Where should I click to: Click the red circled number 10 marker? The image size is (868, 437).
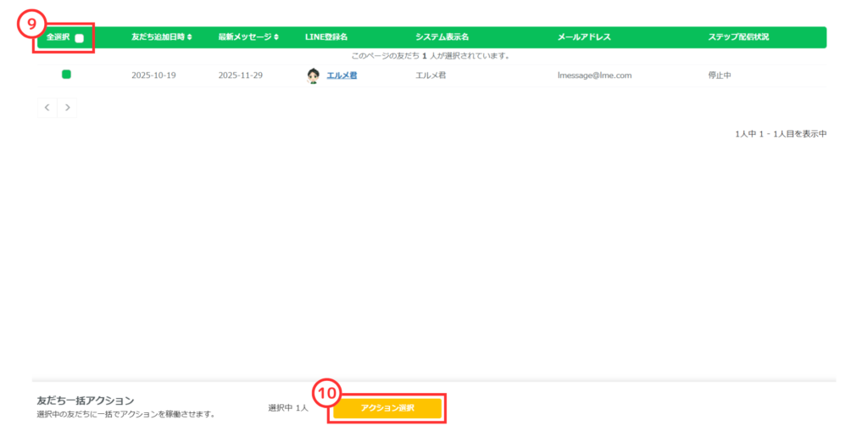pos(325,394)
